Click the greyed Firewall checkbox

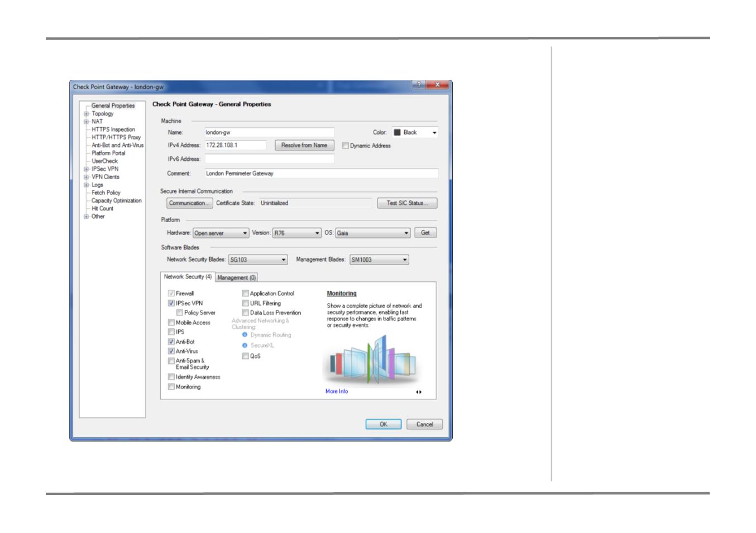(x=171, y=294)
